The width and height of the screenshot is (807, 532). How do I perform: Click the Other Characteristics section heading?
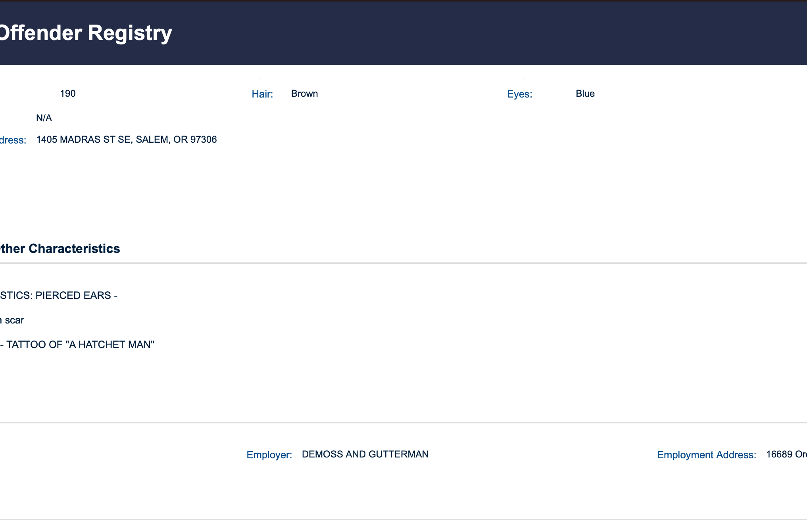pos(60,249)
